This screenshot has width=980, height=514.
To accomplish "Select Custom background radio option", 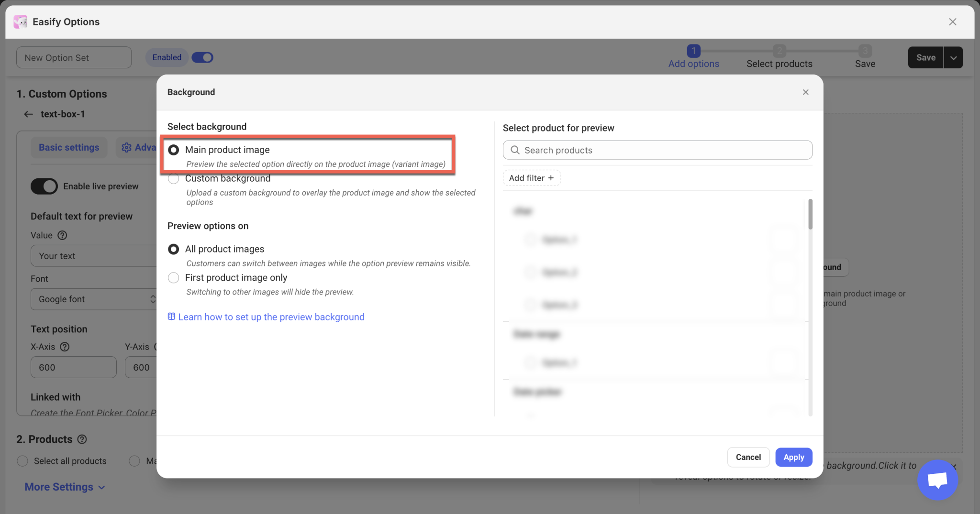I will 174,179.
